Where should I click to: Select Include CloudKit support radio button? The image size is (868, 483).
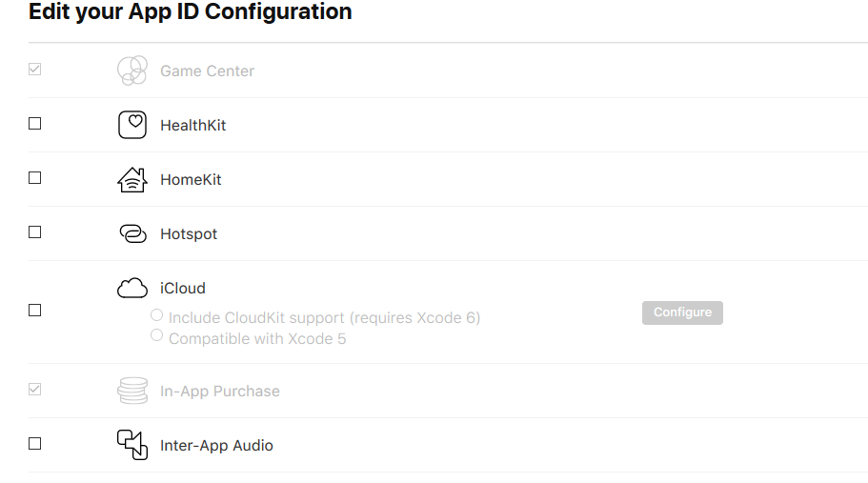[x=157, y=315]
